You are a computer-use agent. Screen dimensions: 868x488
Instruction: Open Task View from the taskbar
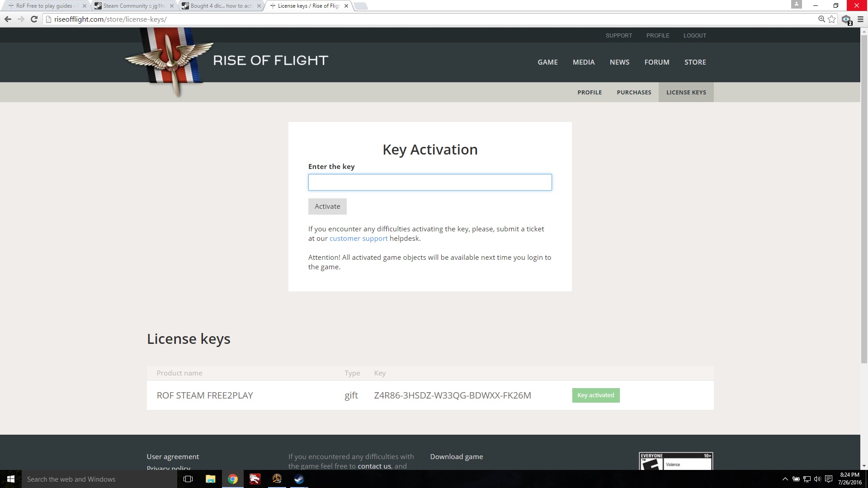pos(188,479)
